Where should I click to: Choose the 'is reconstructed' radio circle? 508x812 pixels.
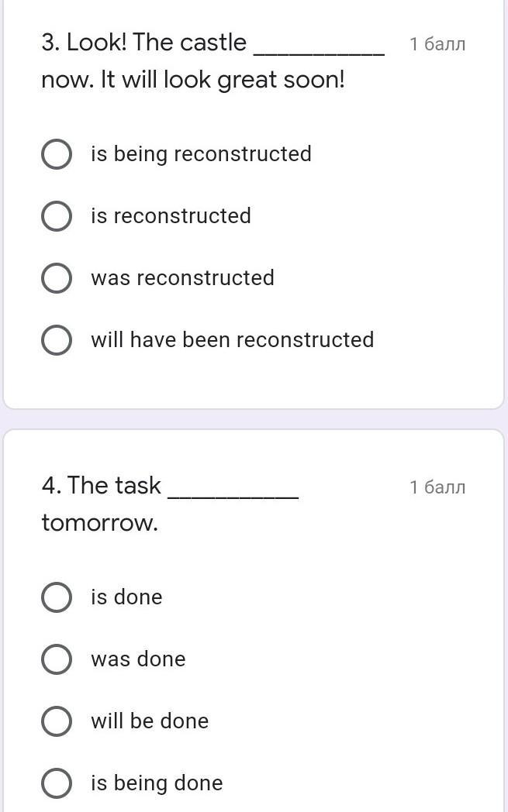(x=57, y=216)
